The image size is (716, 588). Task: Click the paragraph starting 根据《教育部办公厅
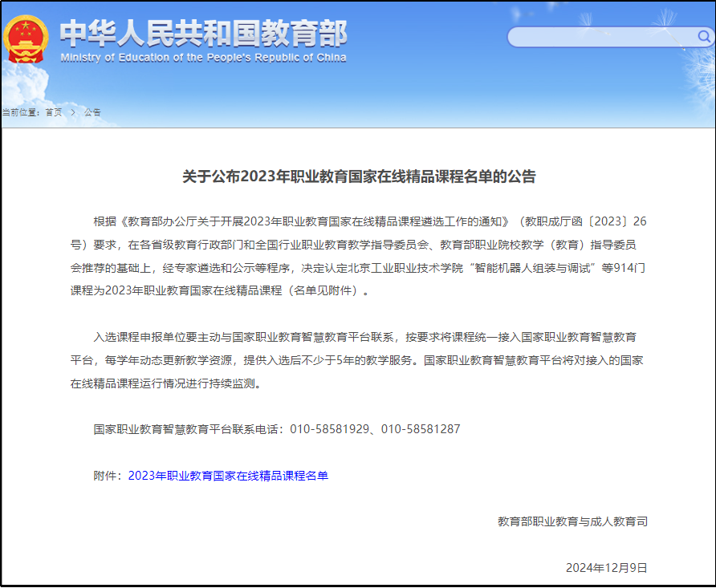point(358,256)
